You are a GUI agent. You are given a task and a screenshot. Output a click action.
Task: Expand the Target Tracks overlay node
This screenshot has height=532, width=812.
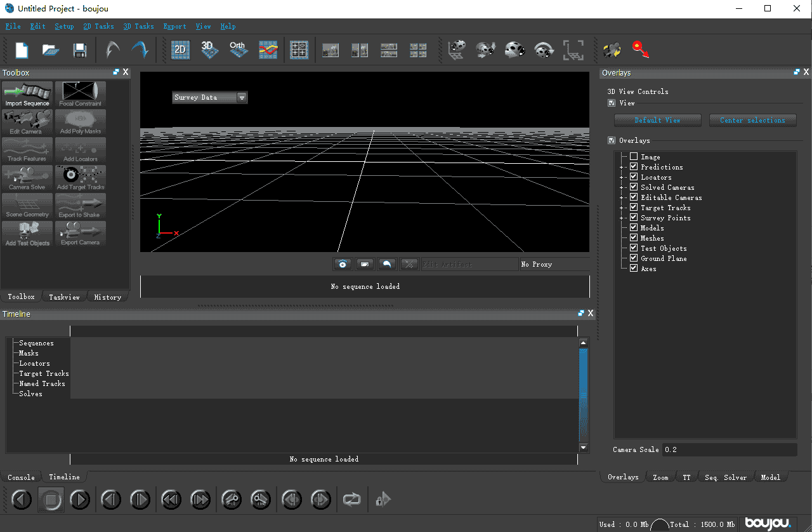tap(622, 208)
